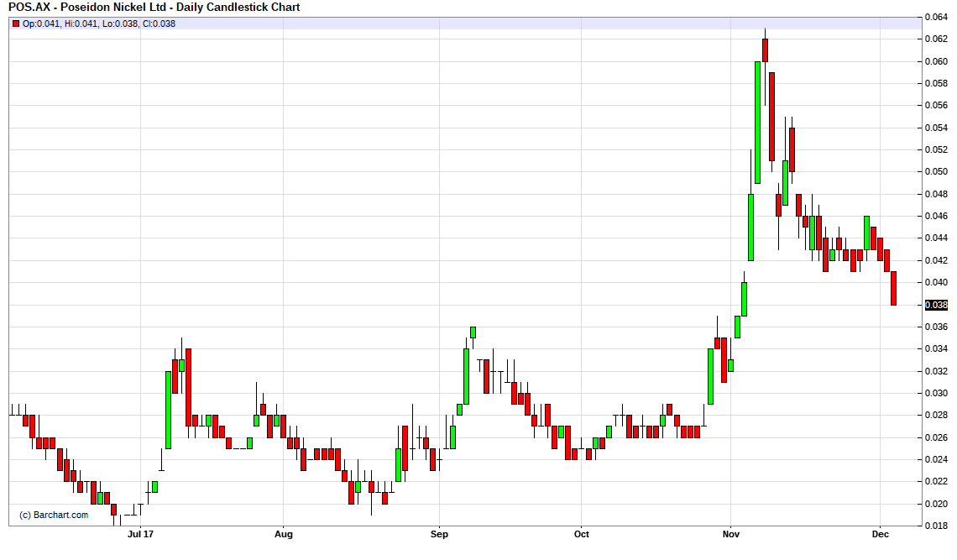Click the Dec date axis label

pyautogui.click(x=880, y=534)
